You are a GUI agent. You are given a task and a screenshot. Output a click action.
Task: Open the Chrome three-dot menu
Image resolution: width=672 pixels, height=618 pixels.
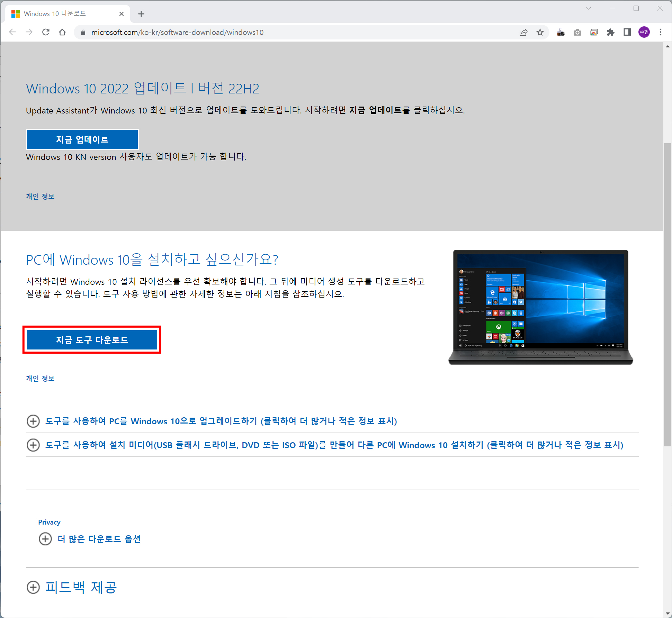tap(660, 32)
